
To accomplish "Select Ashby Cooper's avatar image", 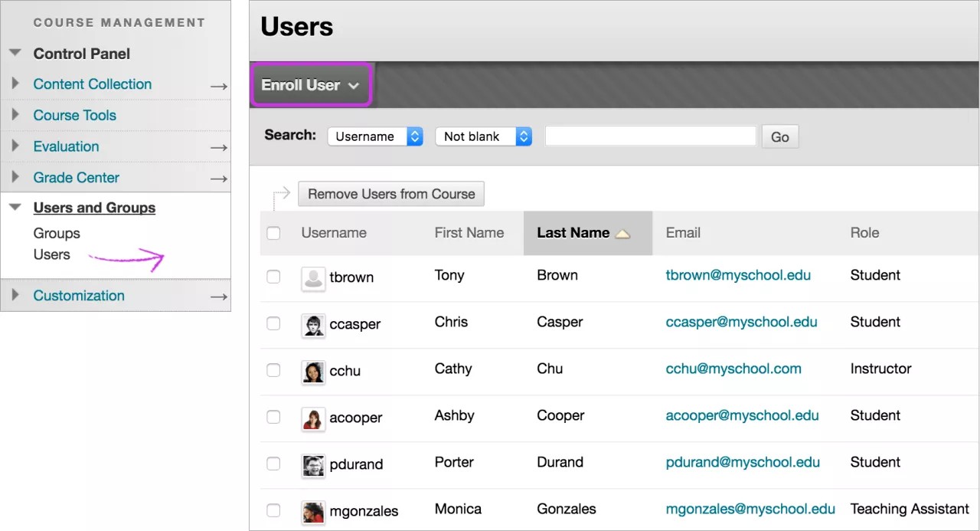I will click(x=313, y=418).
